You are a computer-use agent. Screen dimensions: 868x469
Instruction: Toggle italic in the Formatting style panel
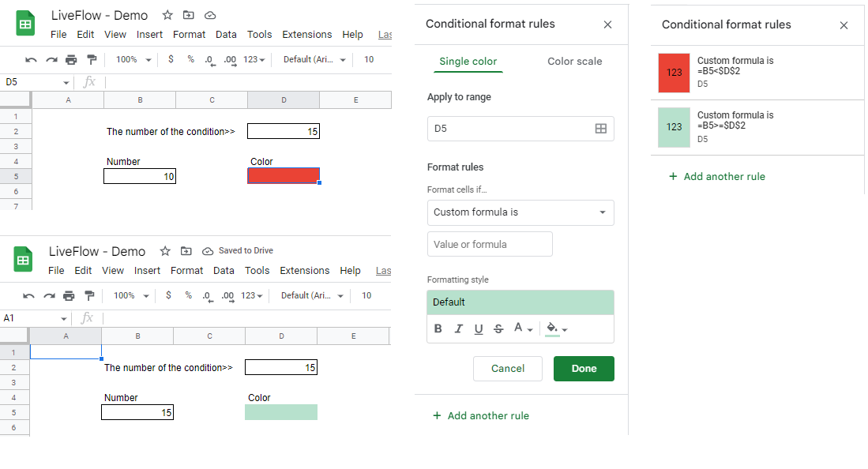[x=458, y=328]
